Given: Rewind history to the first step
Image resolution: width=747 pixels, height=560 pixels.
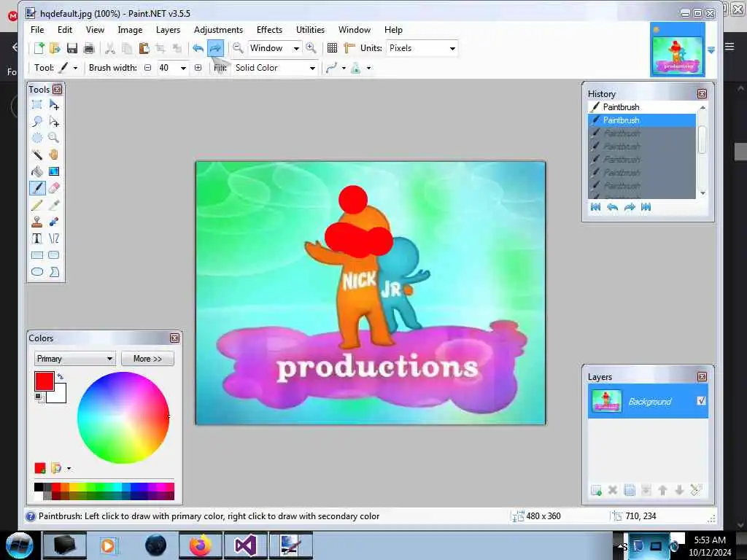Looking at the screenshot, I should point(595,206).
